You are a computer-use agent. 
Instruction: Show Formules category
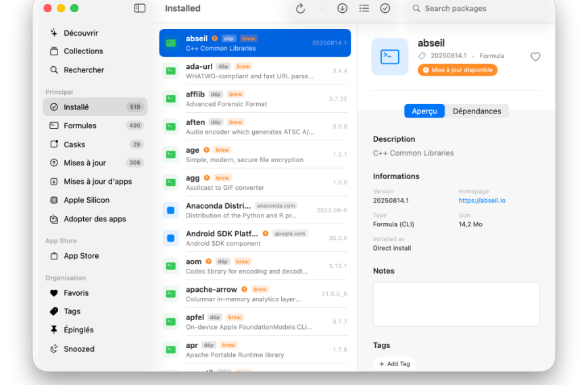click(95, 126)
